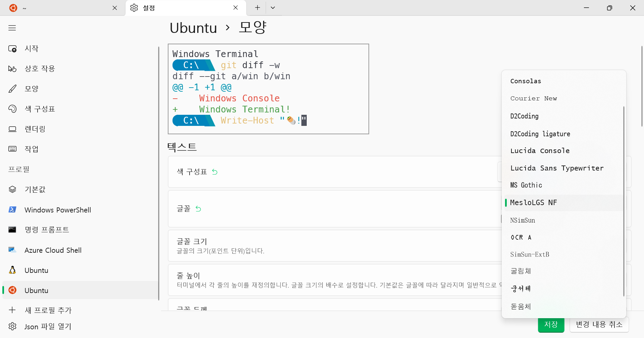
Task: Click the Windows PowerShell profile icon
Action: (x=12, y=210)
